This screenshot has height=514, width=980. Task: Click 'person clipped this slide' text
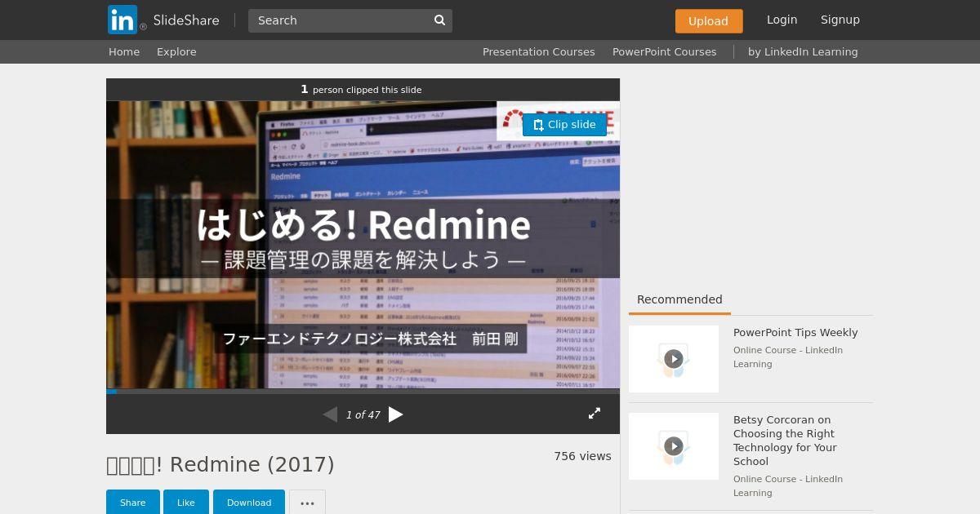tap(367, 90)
